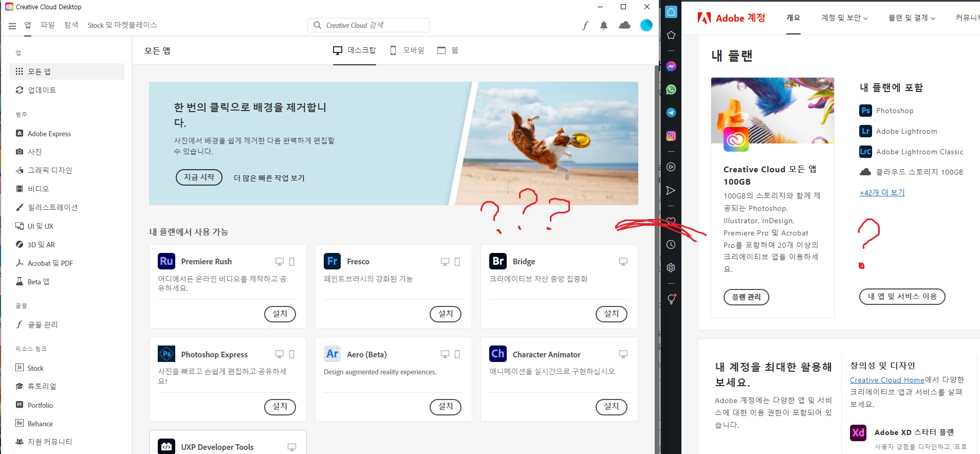
Task: Click the Bridge app icon
Action: pyautogui.click(x=498, y=261)
